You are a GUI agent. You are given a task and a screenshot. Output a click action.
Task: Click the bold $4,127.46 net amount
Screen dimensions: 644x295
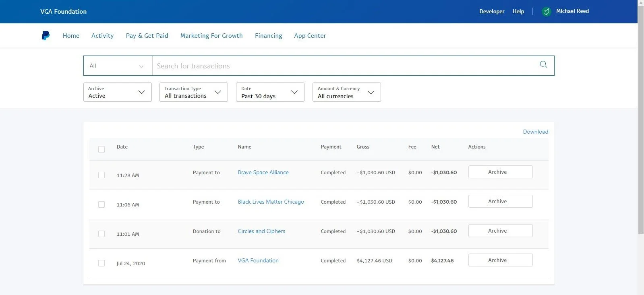coord(442,261)
